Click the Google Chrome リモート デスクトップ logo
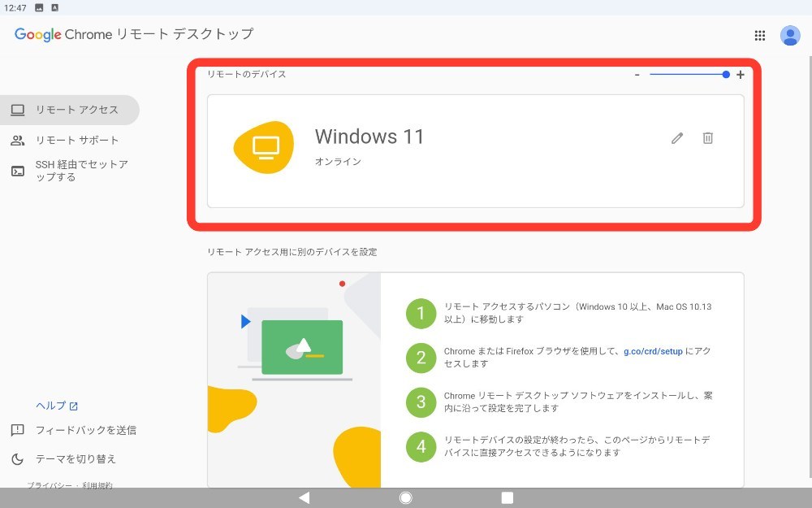 134,34
